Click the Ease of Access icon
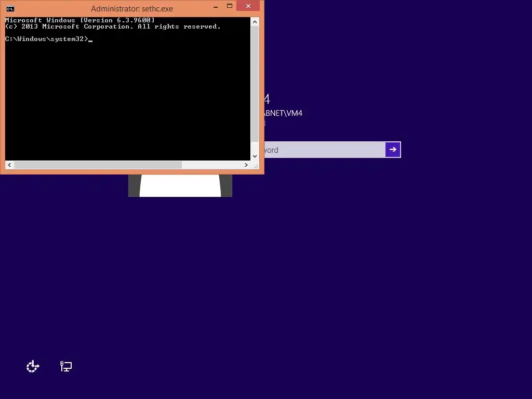The width and height of the screenshot is (532, 399). click(33, 366)
